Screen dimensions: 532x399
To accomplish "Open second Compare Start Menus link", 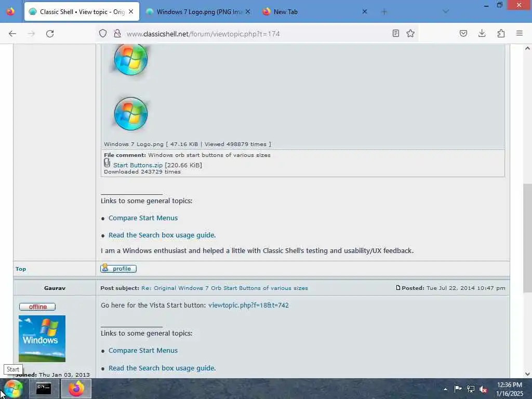I will pyautogui.click(x=143, y=351).
